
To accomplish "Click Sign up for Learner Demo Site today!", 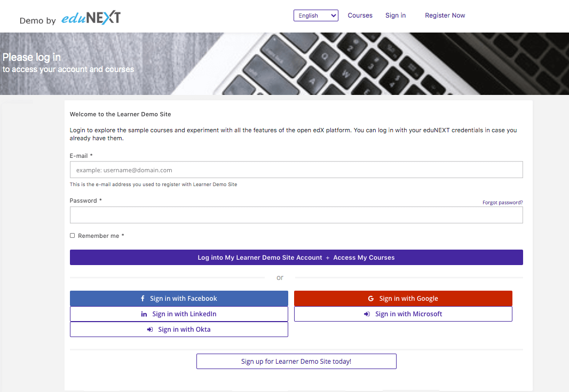I will click(296, 361).
